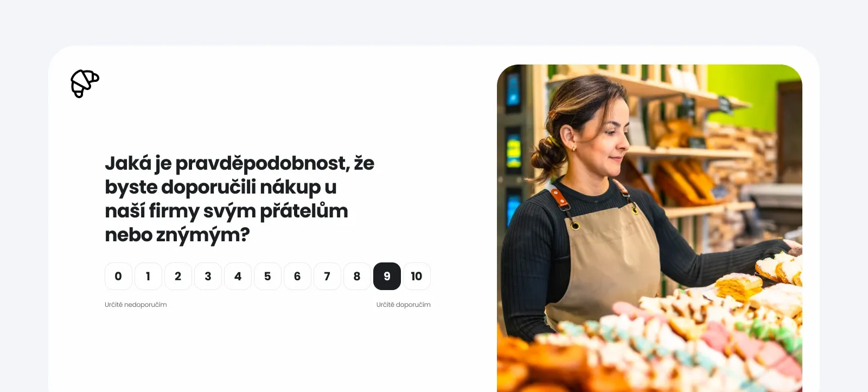
Task: Click the survey question heading text
Action: click(x=240, y=198)
